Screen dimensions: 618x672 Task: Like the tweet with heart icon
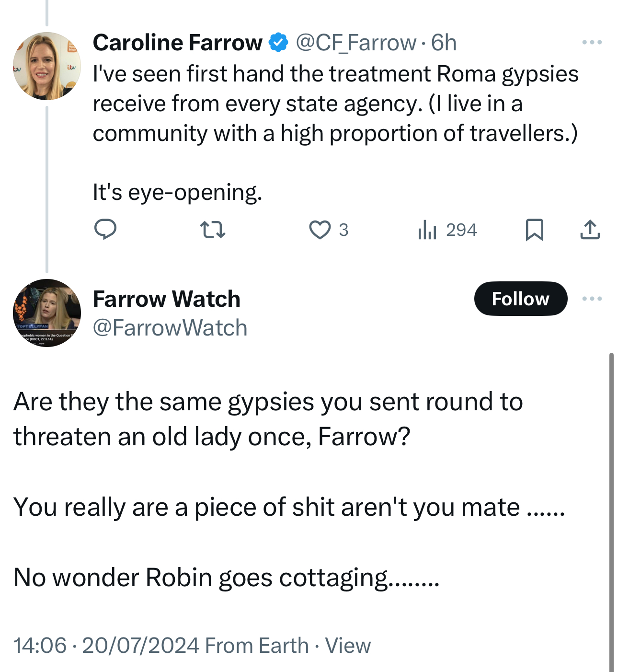point(320,230)
